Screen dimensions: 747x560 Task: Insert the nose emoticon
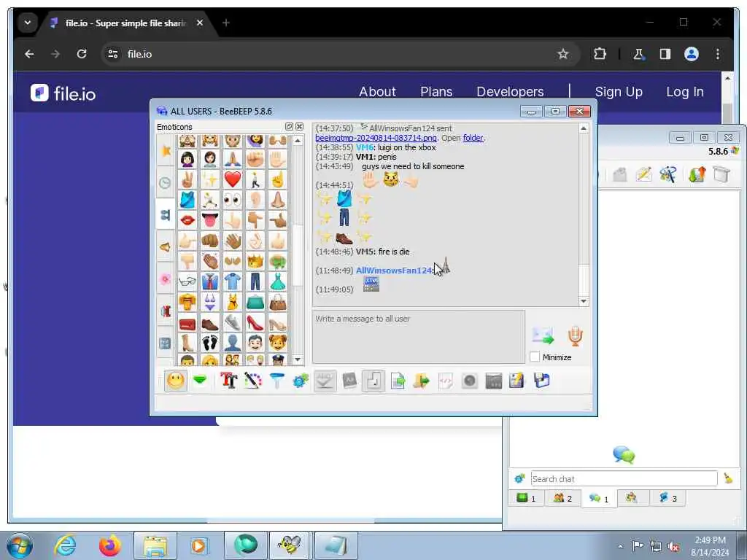tap(278, 200)
